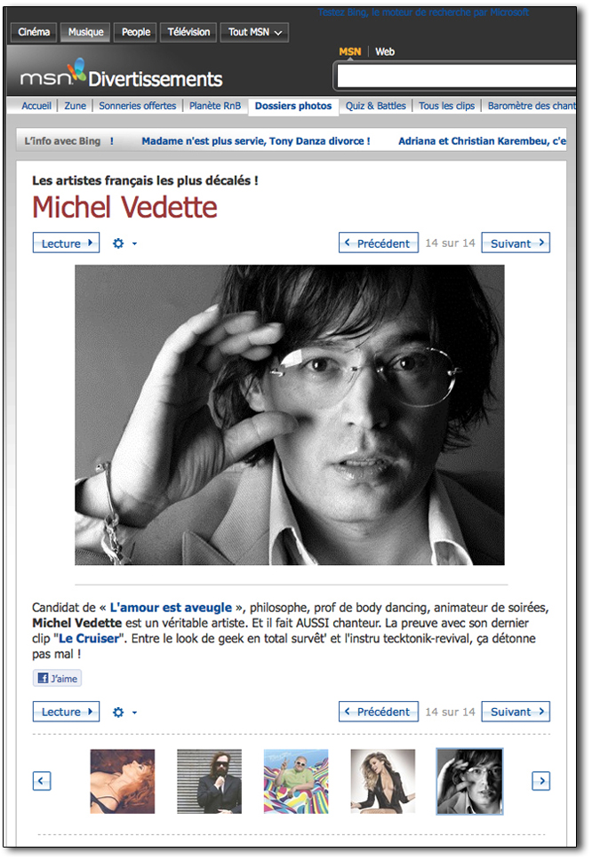
Task: Expand the Tout MSN dropdown
Action: coord(254,32)
